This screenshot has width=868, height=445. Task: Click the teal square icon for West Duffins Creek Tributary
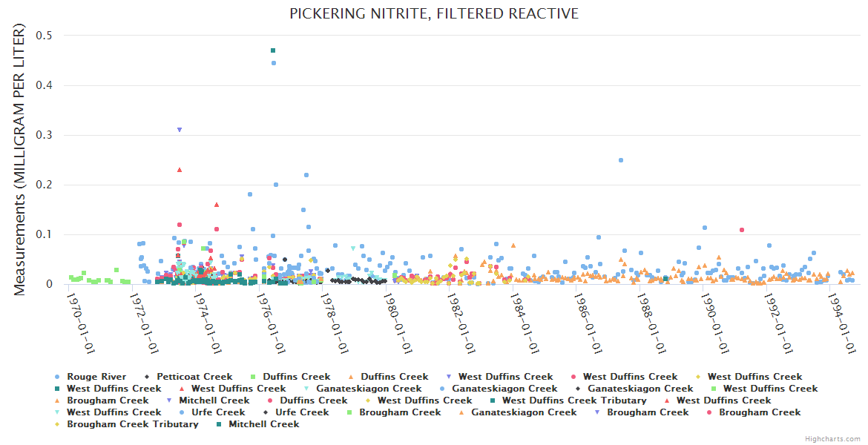point(493,400)
